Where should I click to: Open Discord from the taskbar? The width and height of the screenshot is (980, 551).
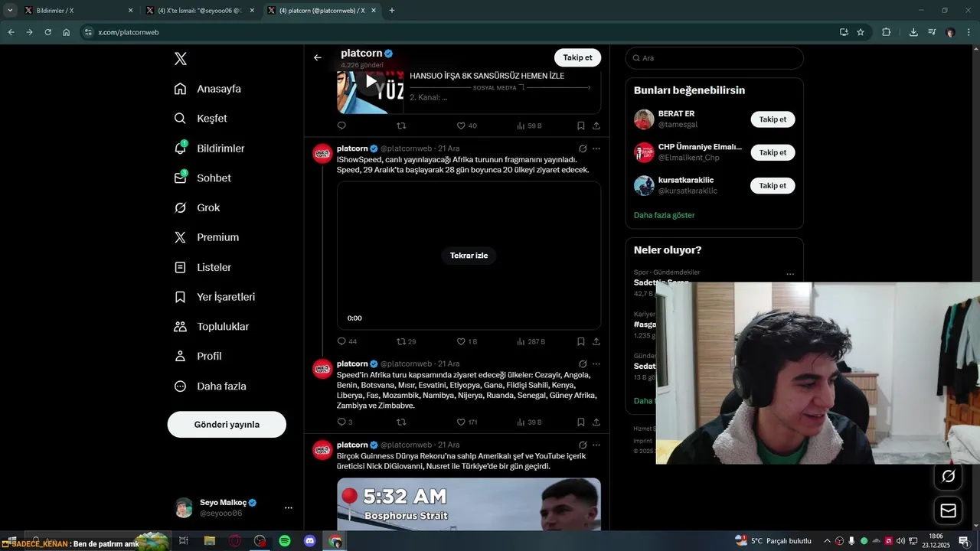(310, 541)
